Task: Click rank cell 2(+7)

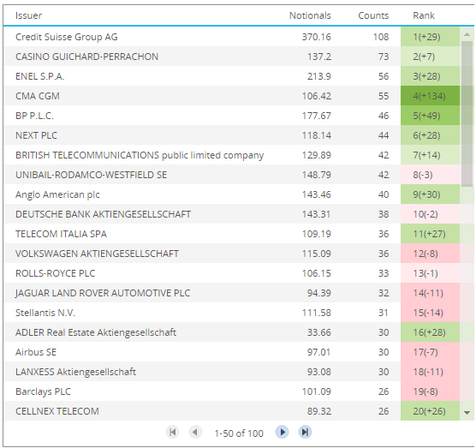Action: coord(430,57)
